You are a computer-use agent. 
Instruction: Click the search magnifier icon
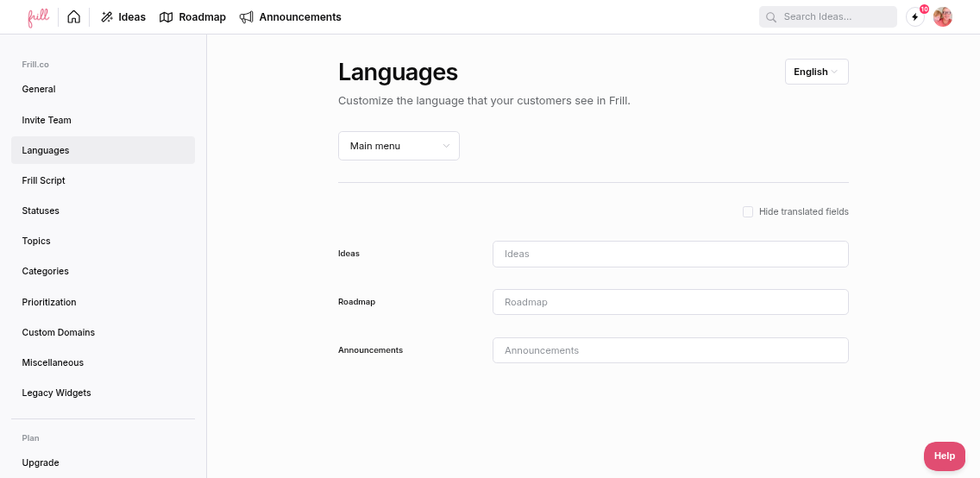coord(771,17)
